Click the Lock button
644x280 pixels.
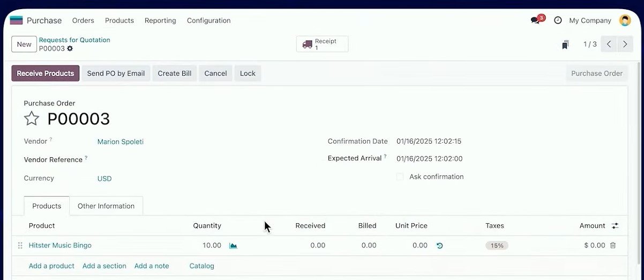coord(248,73)
